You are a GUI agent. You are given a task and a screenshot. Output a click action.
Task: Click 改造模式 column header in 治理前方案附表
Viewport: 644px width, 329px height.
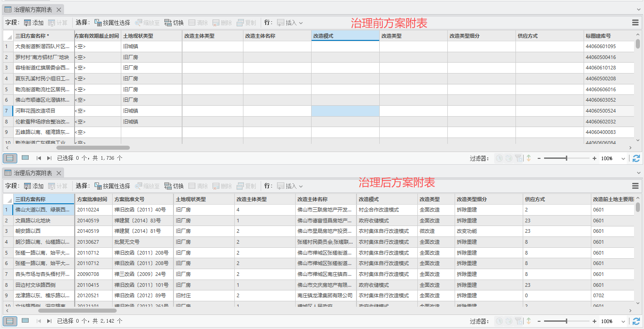point(345,36)
